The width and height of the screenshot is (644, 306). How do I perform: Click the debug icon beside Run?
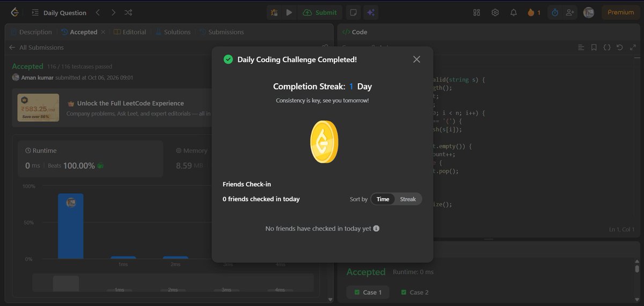click(274, 12)
